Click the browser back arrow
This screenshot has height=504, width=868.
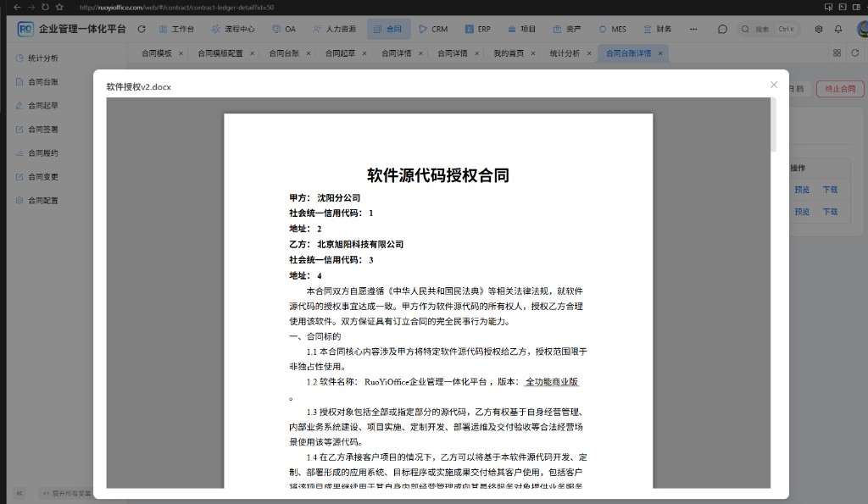[x=17, y=7]
